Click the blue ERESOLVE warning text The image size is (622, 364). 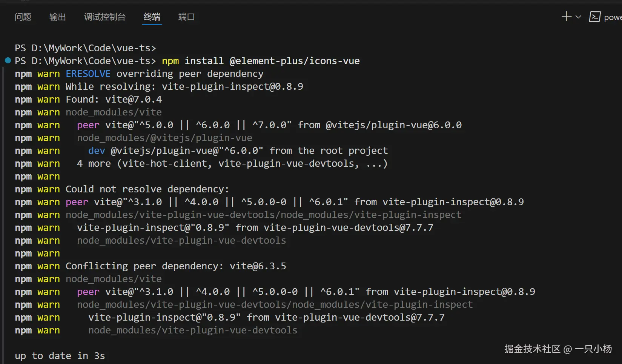click(x=88, y=74)
